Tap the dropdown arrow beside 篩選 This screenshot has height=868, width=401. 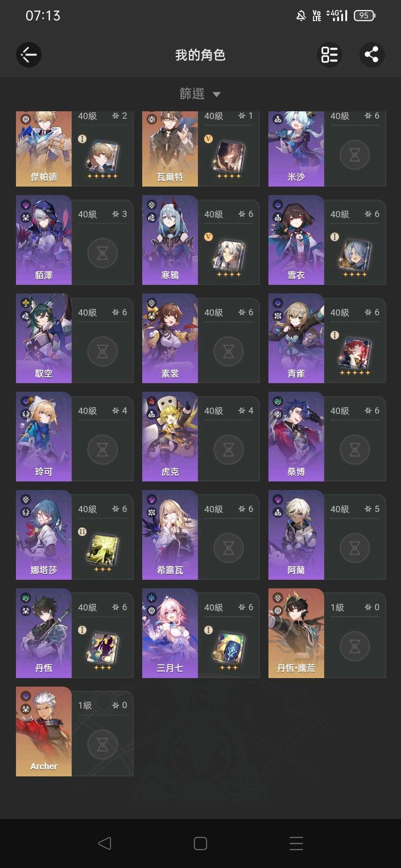[217, 95]
